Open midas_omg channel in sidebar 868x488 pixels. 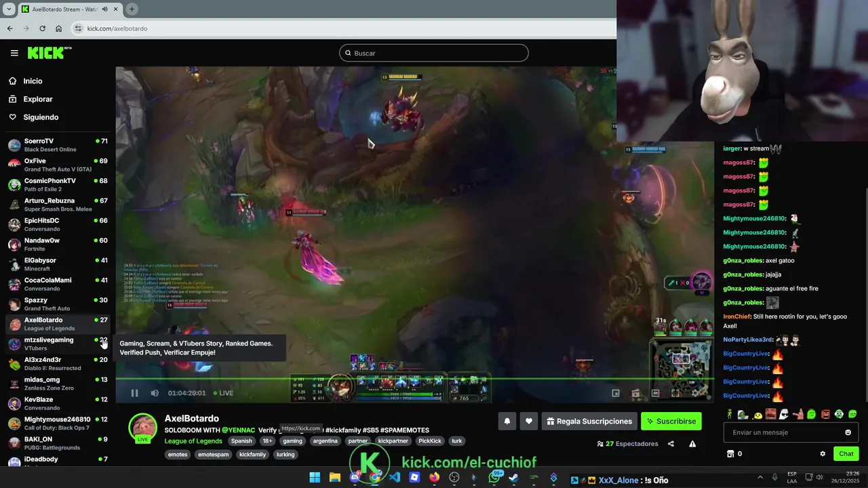pos(58,384)
